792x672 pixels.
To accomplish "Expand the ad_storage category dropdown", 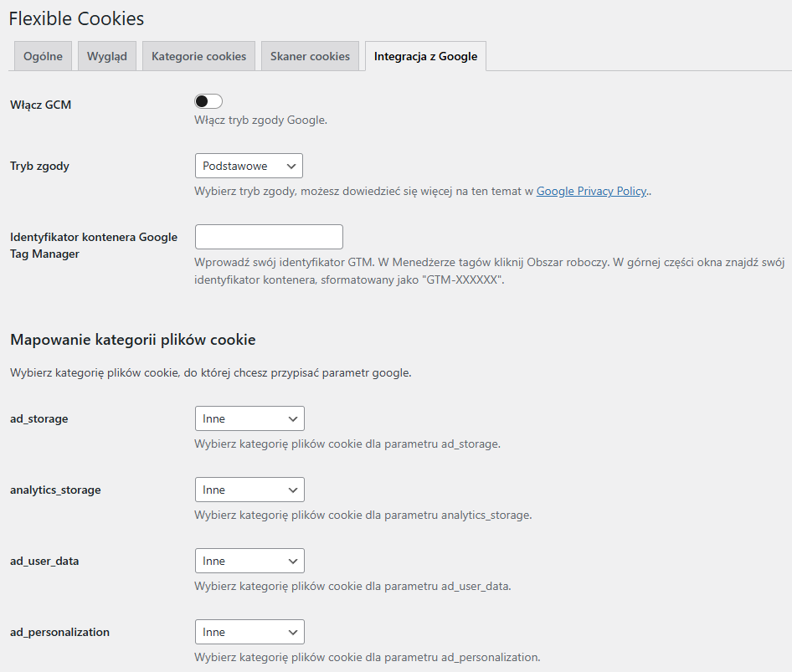I will pos(249,418).
